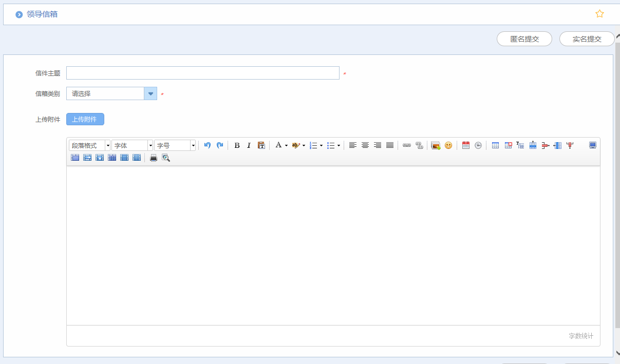Click the insert image icon
620x364 pixels.
pyautogui.click(x=436, y=145)
